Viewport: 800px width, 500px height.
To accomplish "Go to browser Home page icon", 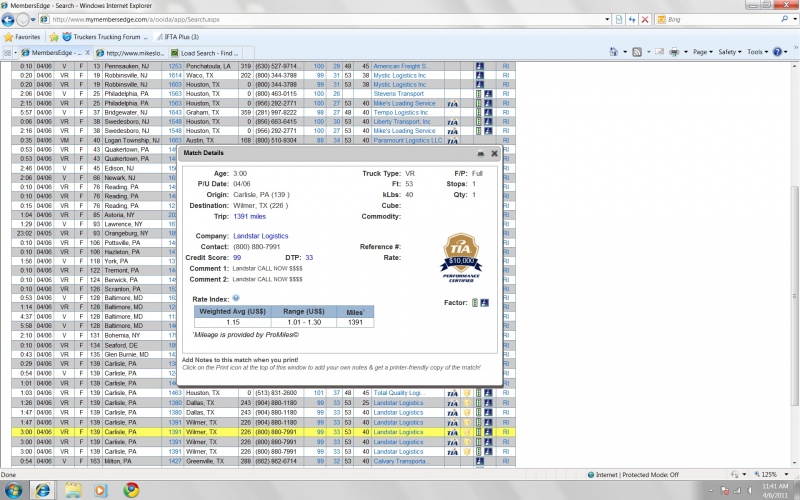I will (614, 52).
